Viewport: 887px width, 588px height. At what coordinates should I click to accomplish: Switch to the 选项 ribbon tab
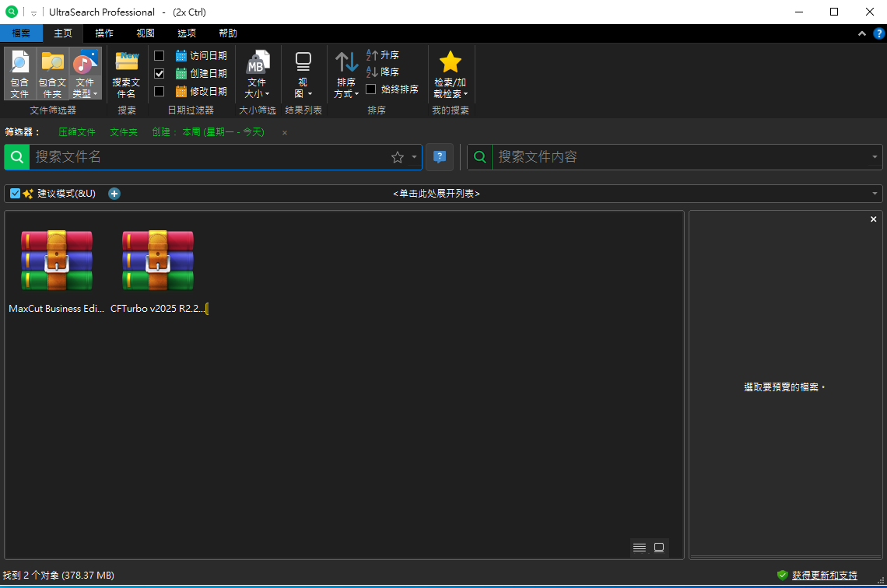click(x=187, y=33)
